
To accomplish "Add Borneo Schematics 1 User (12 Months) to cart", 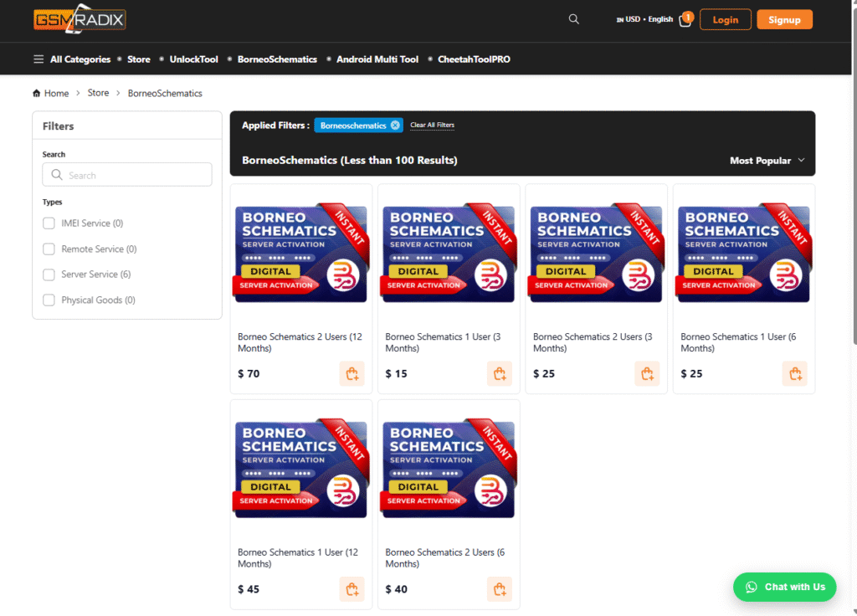I will (x=352, y=589).
